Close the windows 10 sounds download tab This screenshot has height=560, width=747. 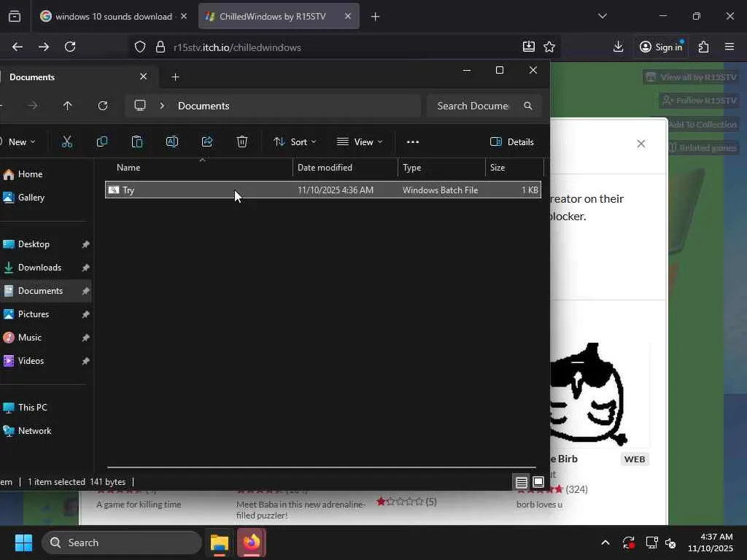point(184,16)
